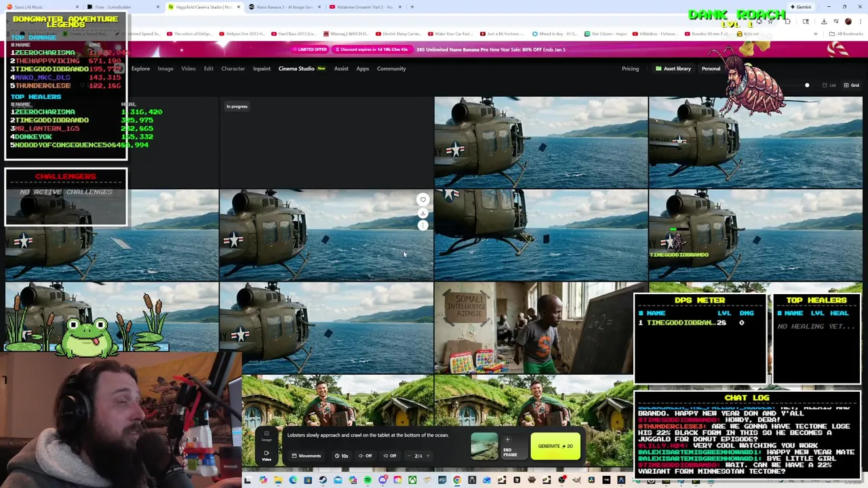Open a new browser tab
The image size is (868, 488).
412,7
